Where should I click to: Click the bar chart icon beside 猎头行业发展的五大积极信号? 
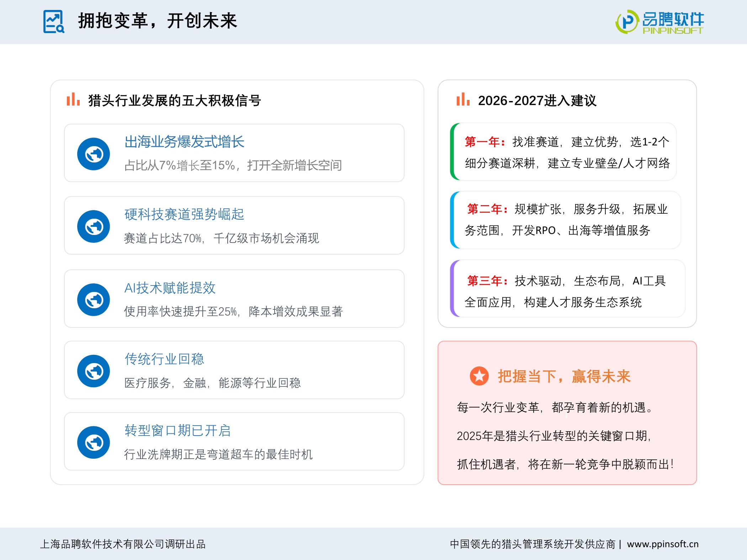pos(73,99)
